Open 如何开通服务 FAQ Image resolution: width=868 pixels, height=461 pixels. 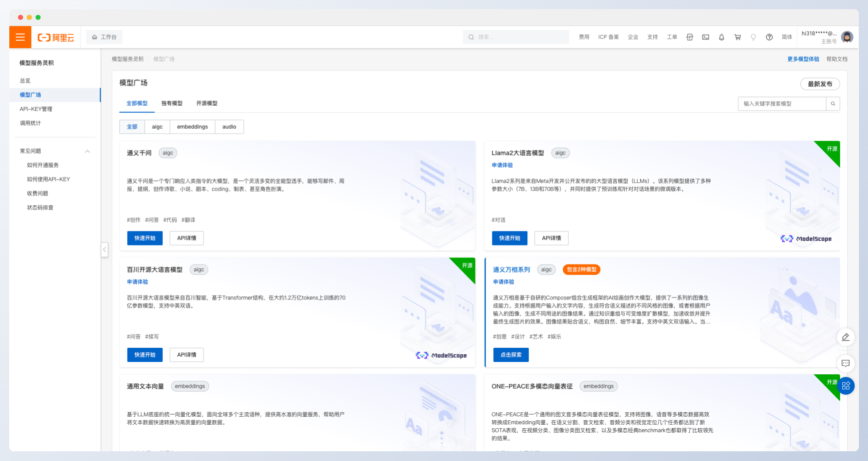point(43,165)
